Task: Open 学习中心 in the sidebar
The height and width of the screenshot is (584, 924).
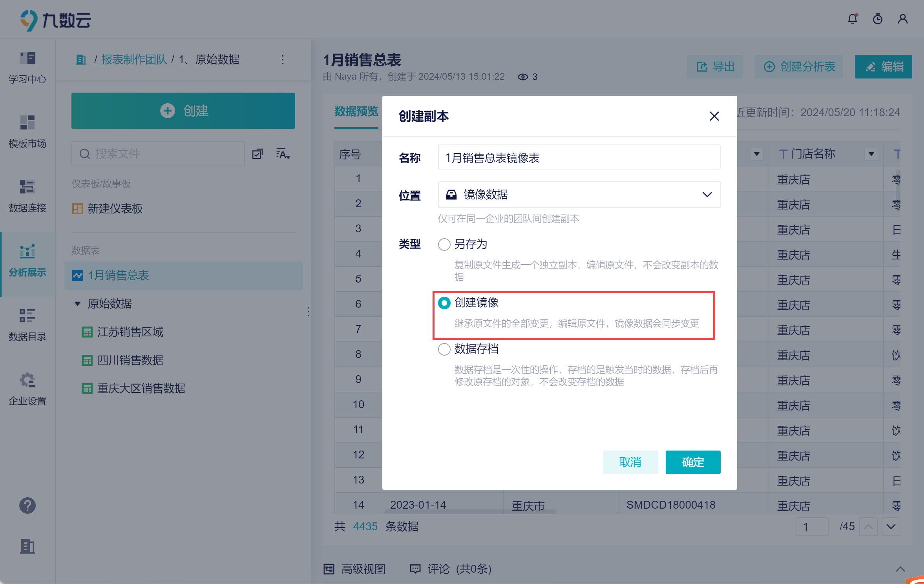Action: (x=27, y=68)
